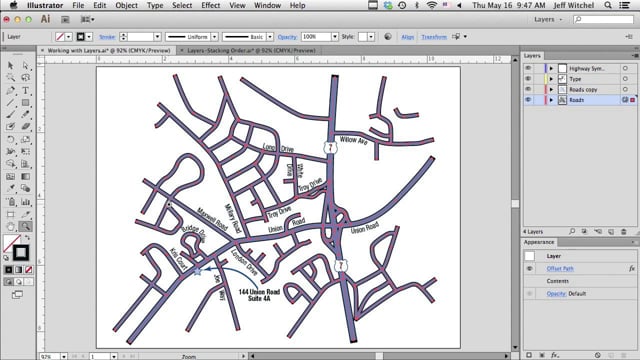Screen dimensions: 640x360
Task: Delete selected layer with trash icon
Action: click(624, 231)
